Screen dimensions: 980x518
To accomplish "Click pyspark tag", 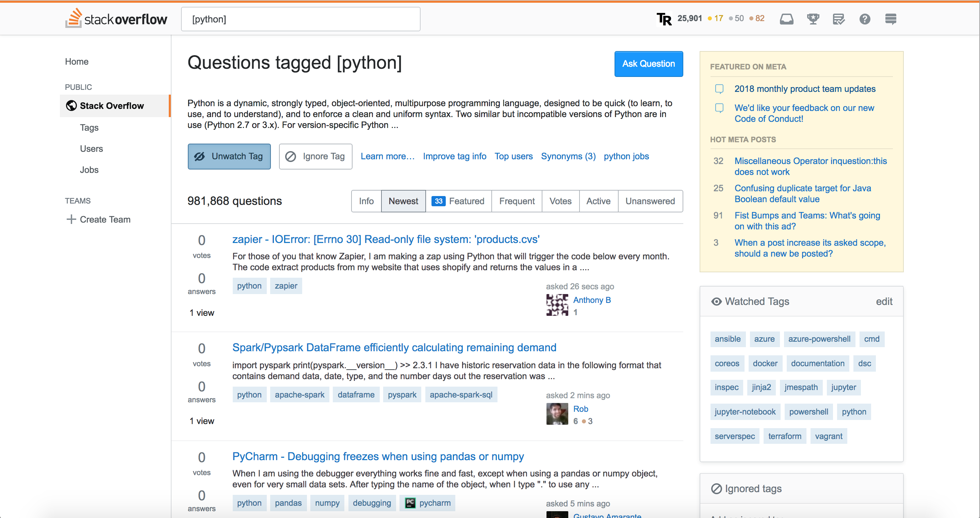I will pyautogui.click(x=402, y=395).
